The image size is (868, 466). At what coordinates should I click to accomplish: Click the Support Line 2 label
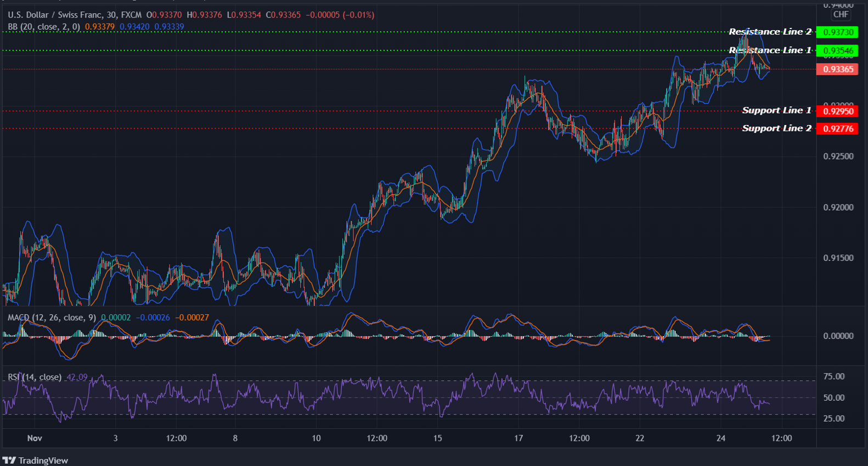776,128
